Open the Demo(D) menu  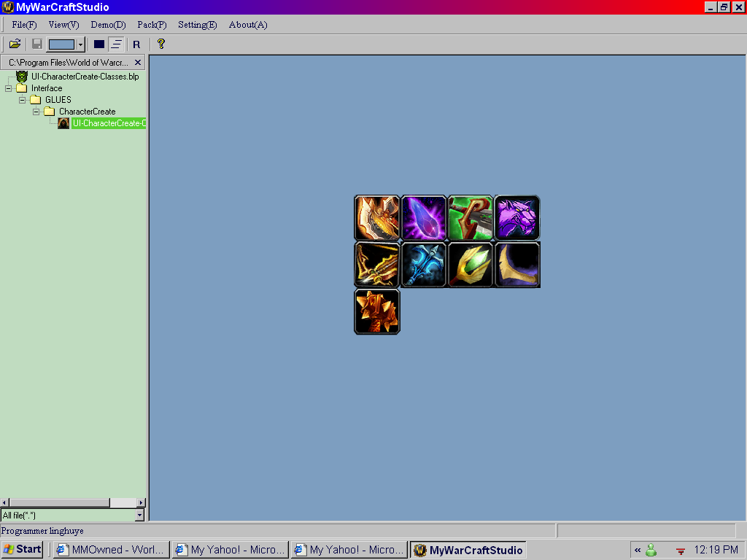tap(108, 25)
